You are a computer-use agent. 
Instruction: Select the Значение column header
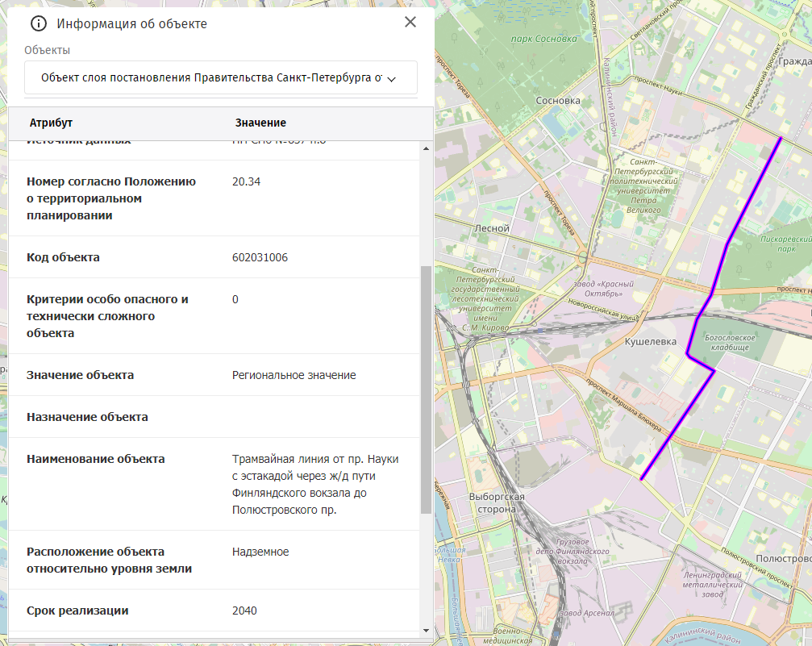pos(260,123)
